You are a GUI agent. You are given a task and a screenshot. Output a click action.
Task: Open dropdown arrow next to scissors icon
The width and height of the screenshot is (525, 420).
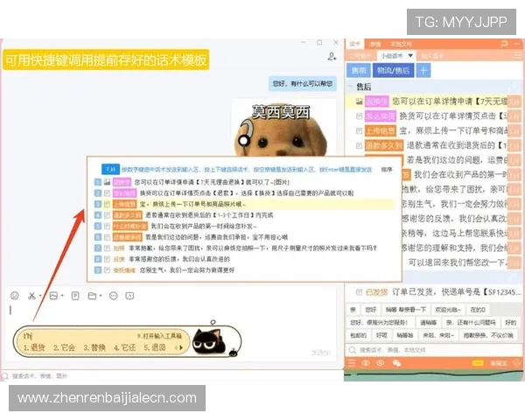pos(41,296)
